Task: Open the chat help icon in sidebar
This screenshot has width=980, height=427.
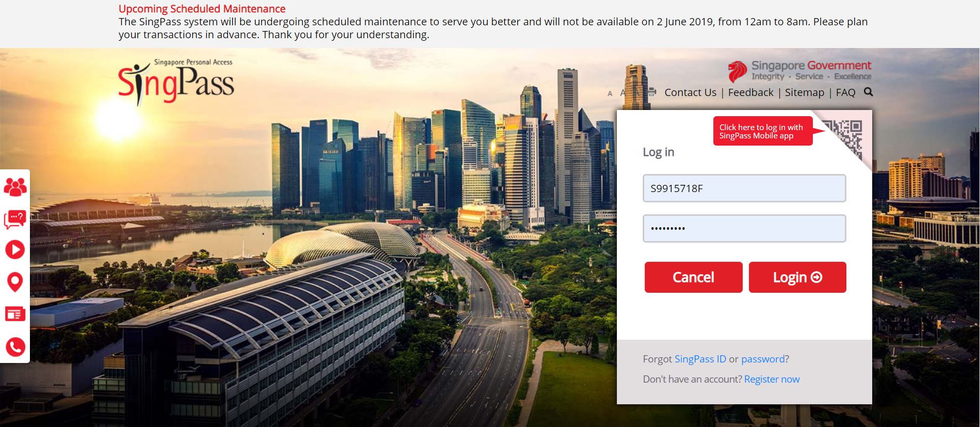Action: point(15,219)
